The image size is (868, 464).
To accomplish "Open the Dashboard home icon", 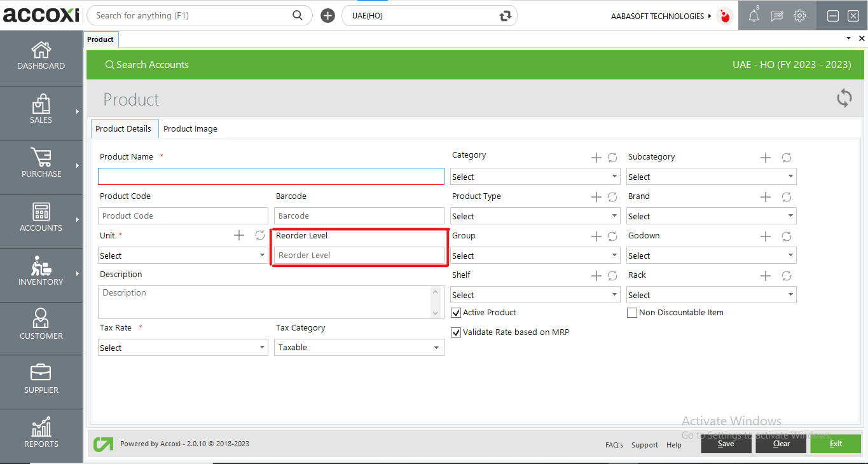I will pos(41,50).
